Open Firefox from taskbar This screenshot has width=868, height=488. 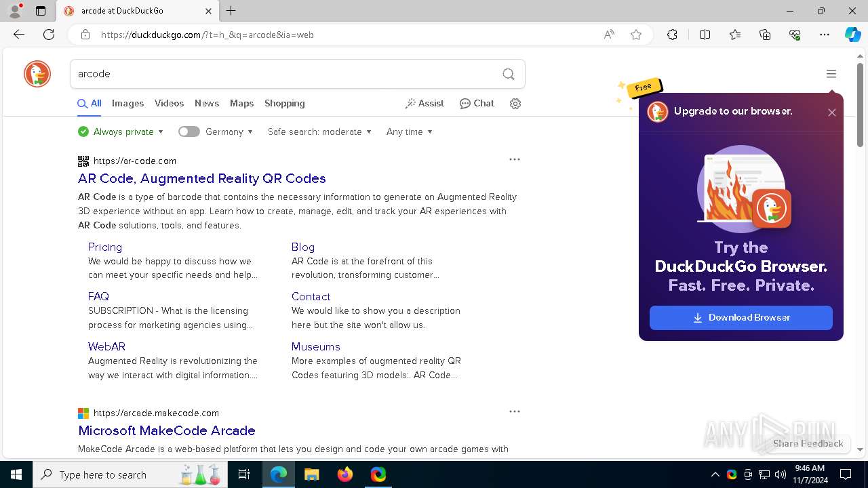(x=345, y=474)
